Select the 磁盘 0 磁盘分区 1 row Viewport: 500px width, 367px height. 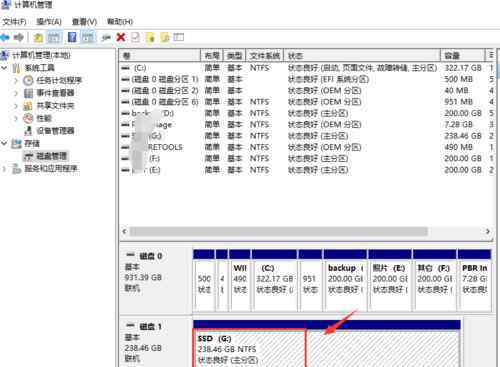307,79
